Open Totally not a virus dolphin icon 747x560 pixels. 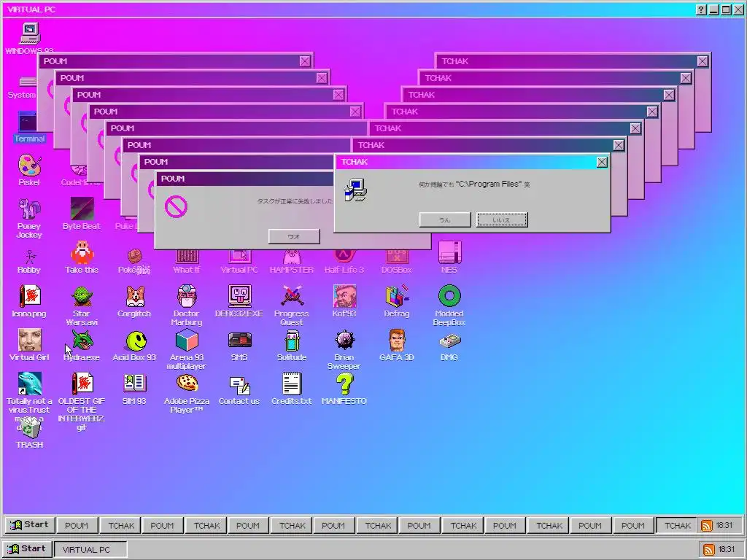[x=29, y=384]
